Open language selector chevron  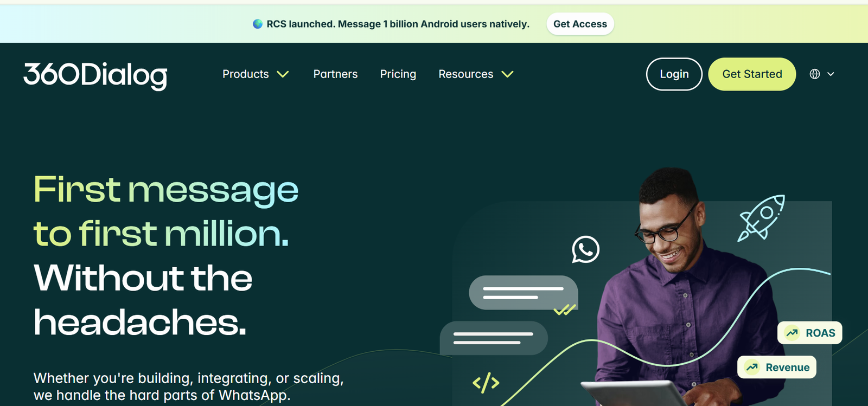coord(831,74)
